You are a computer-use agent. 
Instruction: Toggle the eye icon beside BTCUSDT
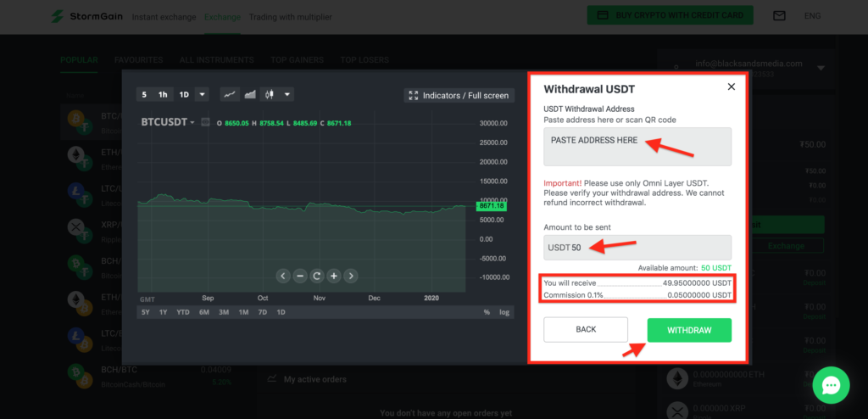pyautogui.click(x=205, y=122)
